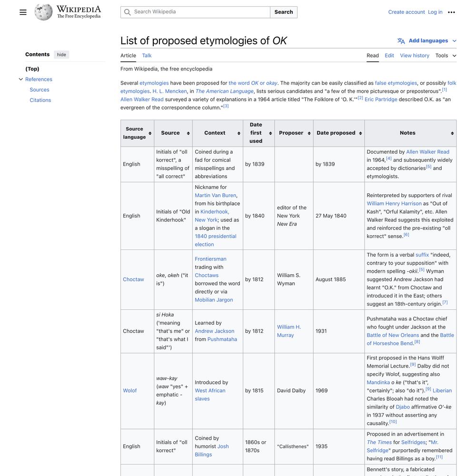Open the Mobilian Jargon link
Viewport: 476px width, 476px height.
click(x=214, y=300)
